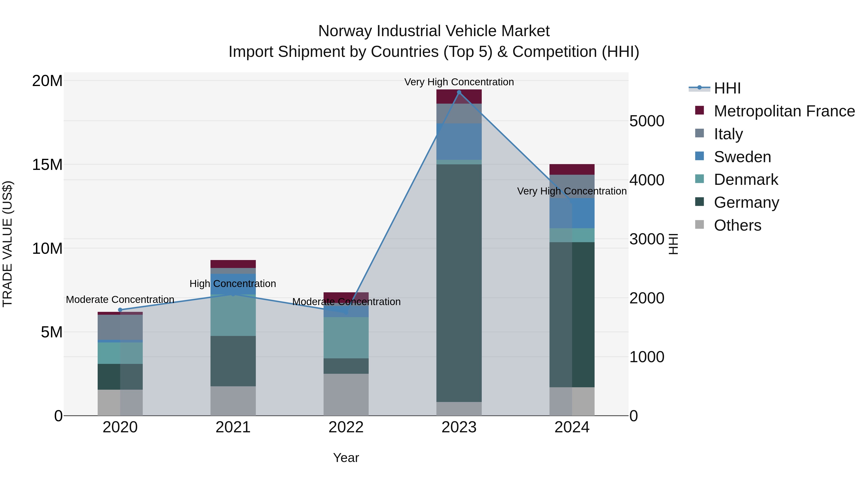Click the Italy slate legend swatch
The height and width of the screenshot is (488, 868).
(x=699, y=133)
